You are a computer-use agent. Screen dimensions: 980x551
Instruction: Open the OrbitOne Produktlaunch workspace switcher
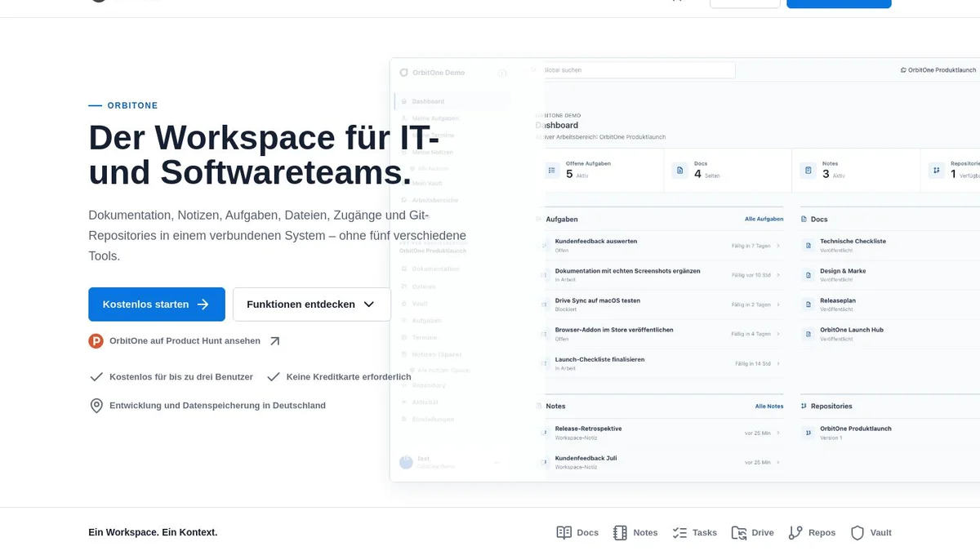[x=938, y=70]
